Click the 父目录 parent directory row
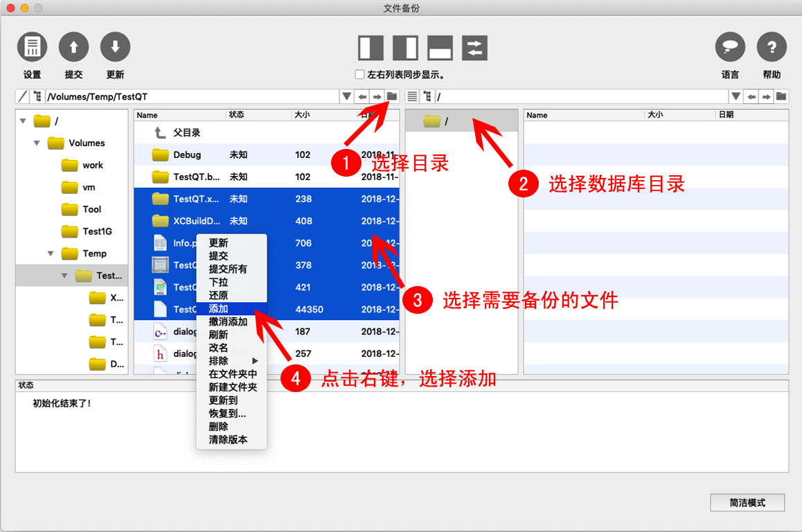This screenshot has width=802, height=532. point(267,132)
